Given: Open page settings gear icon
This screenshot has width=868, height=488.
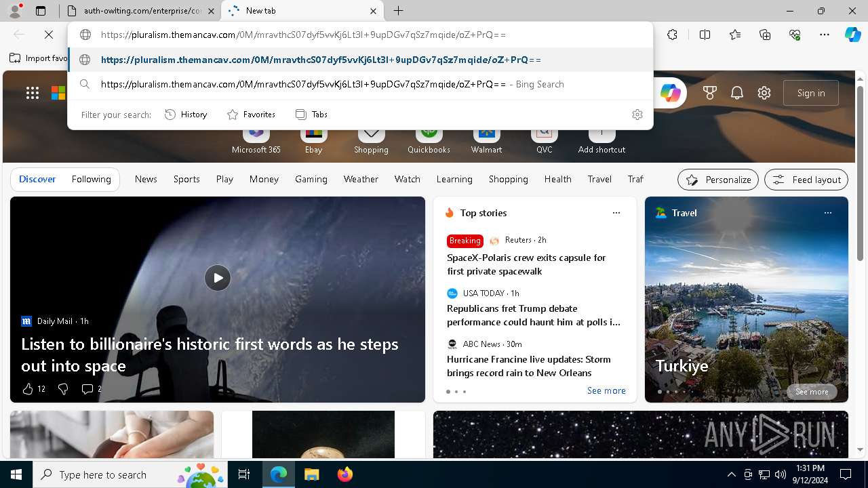Looking at the screenshot, I should [x=764, y=93].
